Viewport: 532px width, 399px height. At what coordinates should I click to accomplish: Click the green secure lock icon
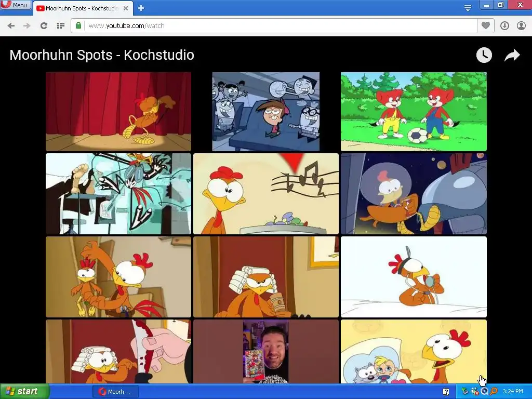pyautogui.click(x=78, y=25)
